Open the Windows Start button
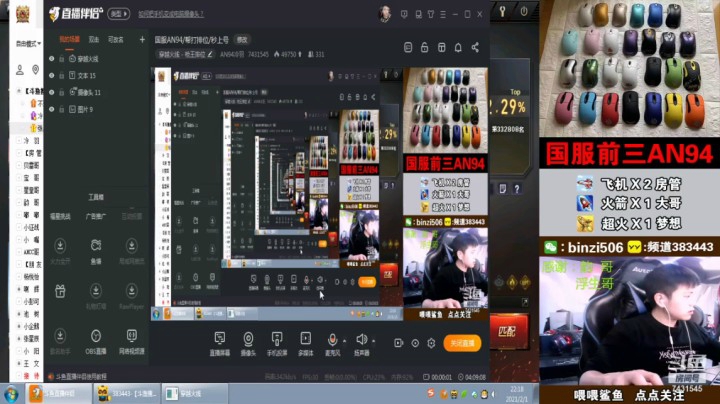The image size is (720, 404). 11,394
